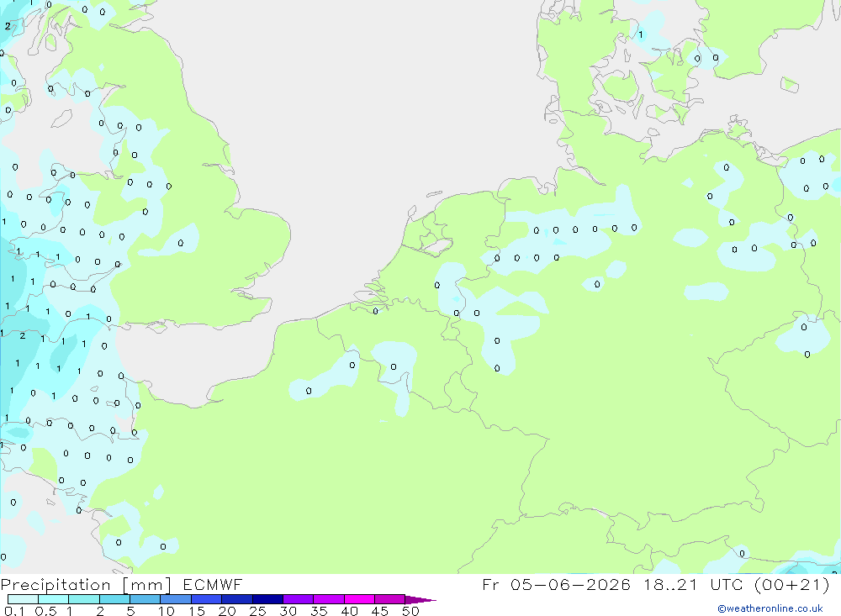Click the Precipitation [mm] ECMWF title
This screenshot has height=616, width=841.
pos(122,584)
